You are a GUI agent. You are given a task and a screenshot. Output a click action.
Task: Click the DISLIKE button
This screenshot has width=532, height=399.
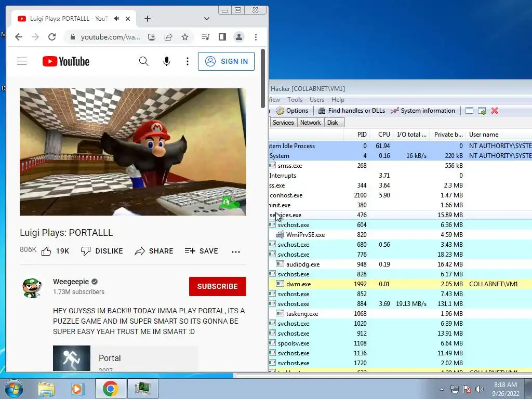[x=102, y=251]
